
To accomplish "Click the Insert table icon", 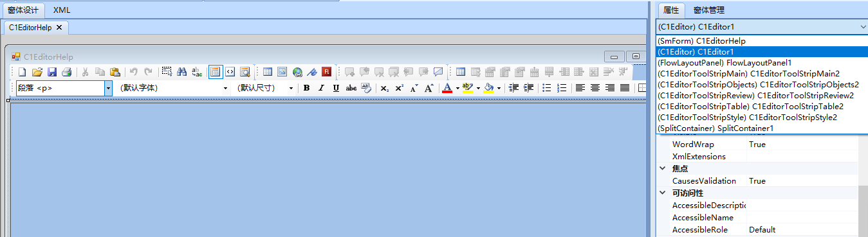I will tap(268, 72).
